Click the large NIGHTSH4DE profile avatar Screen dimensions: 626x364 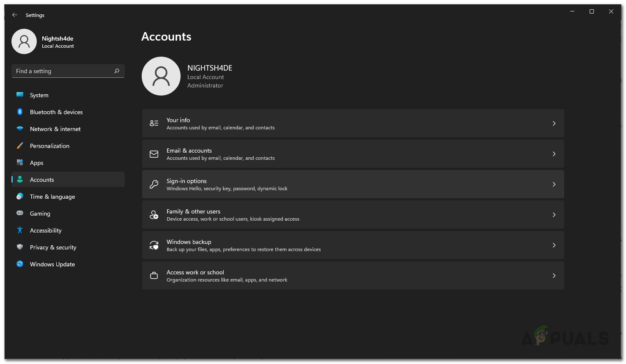click(x=161, y=76)
